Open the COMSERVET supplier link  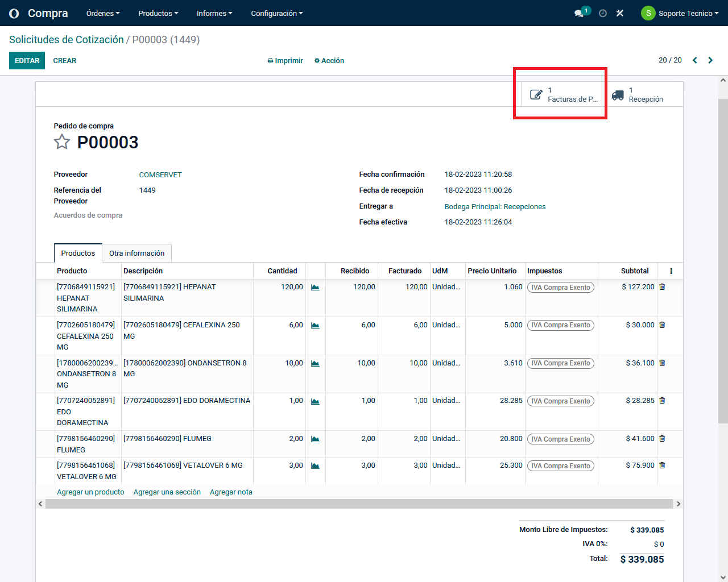[x=160, y=175]
